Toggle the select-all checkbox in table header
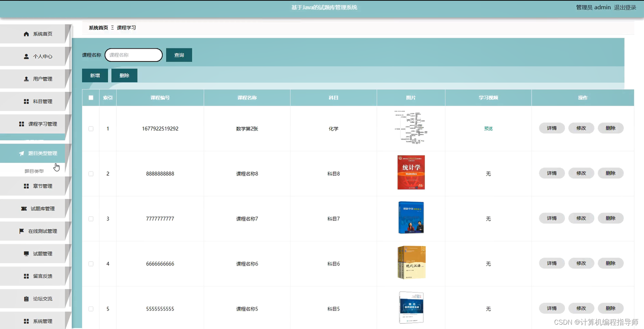This screenshot has width=644, height=329. click(x=91, y=98)
